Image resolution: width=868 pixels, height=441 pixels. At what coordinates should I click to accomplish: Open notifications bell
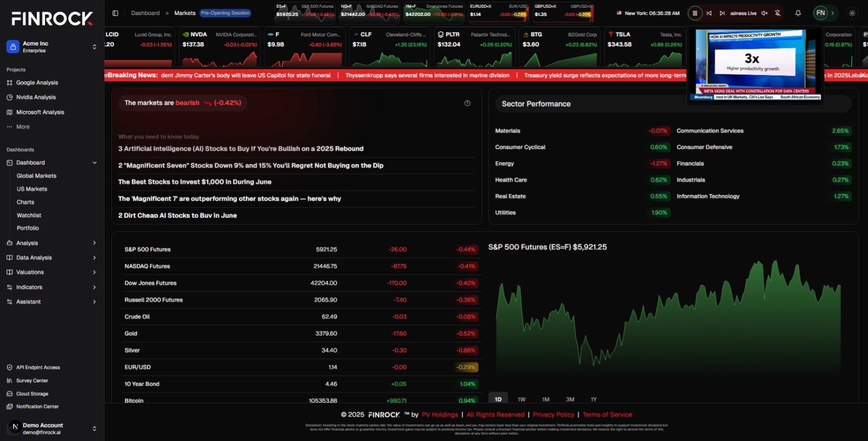pos(798,13)
